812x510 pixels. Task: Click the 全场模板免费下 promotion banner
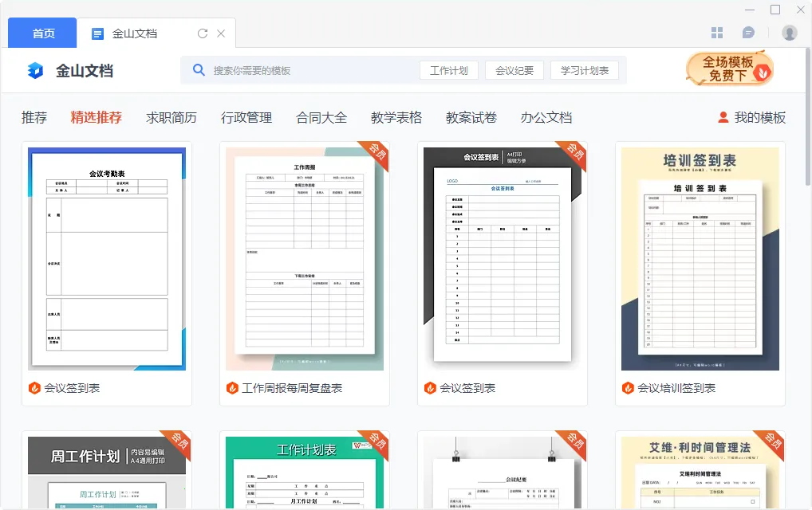[729, 69]
